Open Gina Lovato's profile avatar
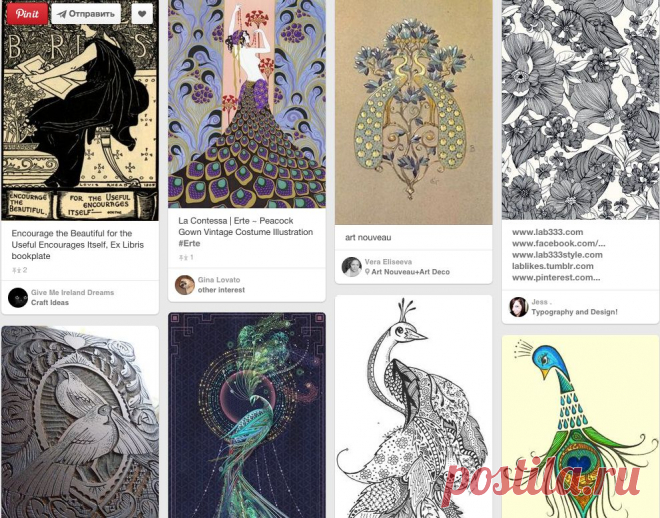The width and height of the screenshot is (660, 518). 185,285
